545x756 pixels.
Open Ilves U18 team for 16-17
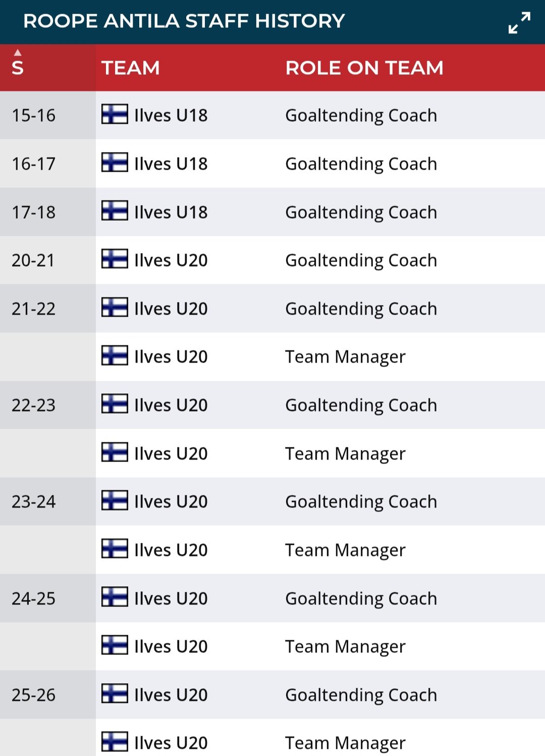coord(171,164)
